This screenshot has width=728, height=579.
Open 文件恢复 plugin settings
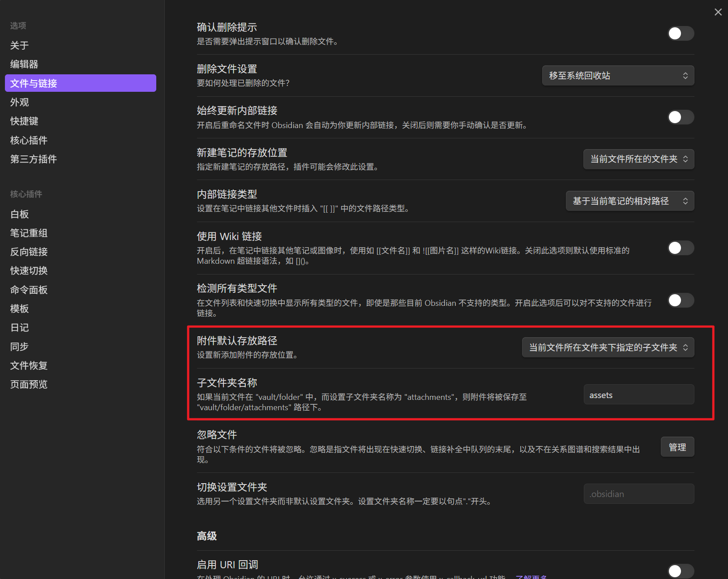pos(81,365)
